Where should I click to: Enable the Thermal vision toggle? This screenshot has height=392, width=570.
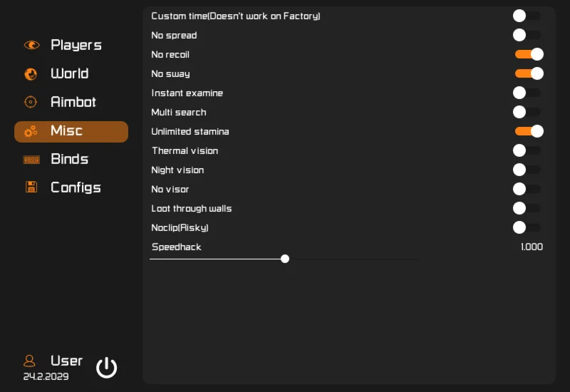527,150
